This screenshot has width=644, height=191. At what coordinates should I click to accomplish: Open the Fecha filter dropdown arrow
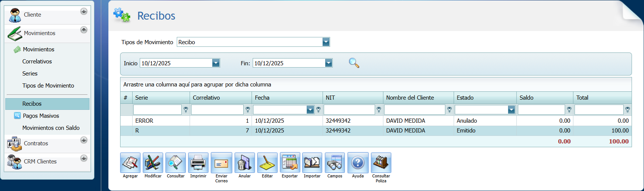(x=310, y=110)
